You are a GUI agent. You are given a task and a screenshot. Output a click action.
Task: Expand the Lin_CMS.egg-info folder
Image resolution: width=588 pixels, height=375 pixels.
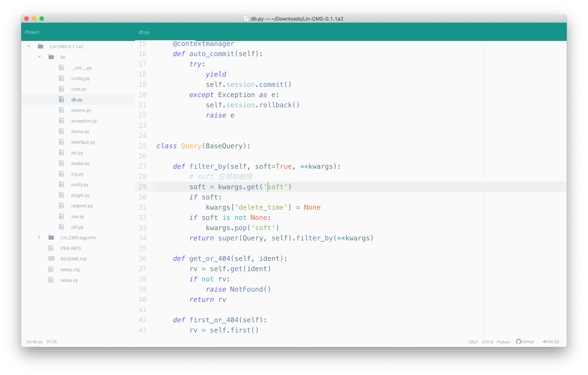[39, 237]
